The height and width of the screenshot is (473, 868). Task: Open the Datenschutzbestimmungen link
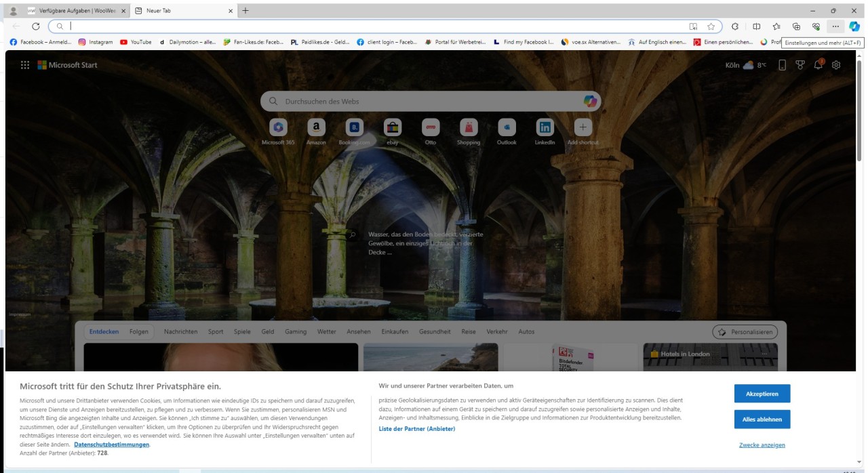111,445
